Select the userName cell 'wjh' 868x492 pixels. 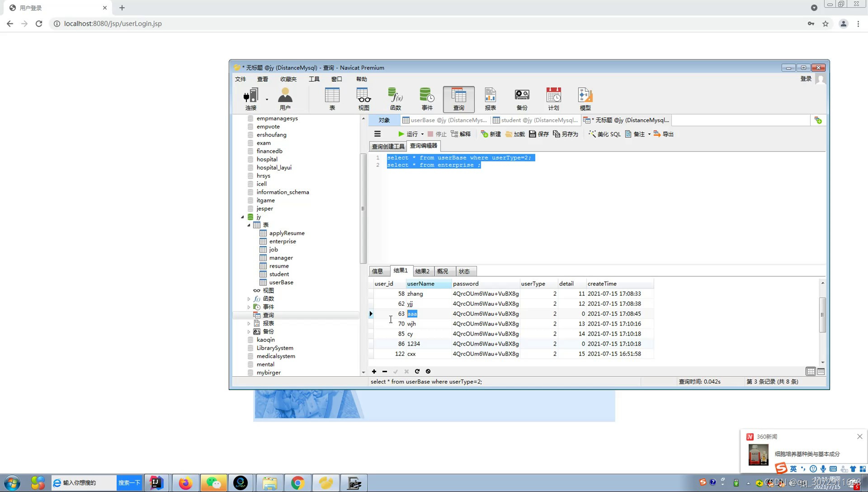(429, 324)
